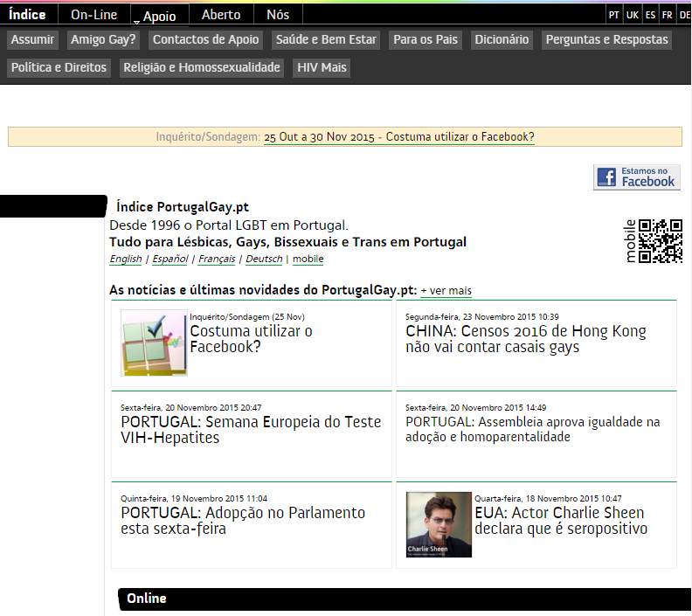Open the Charlie Sheen photo thumbnail
The width and height of the screenshot is (692, 616).
point(439,524)
